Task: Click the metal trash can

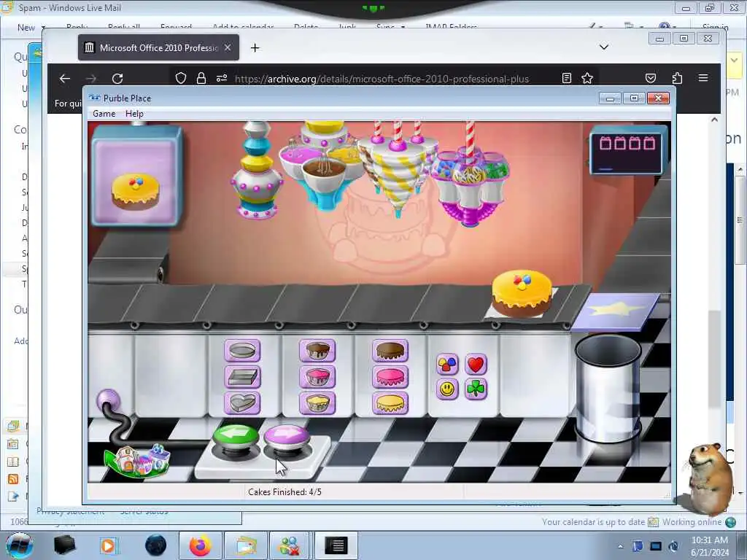Action: click(608, 389)
